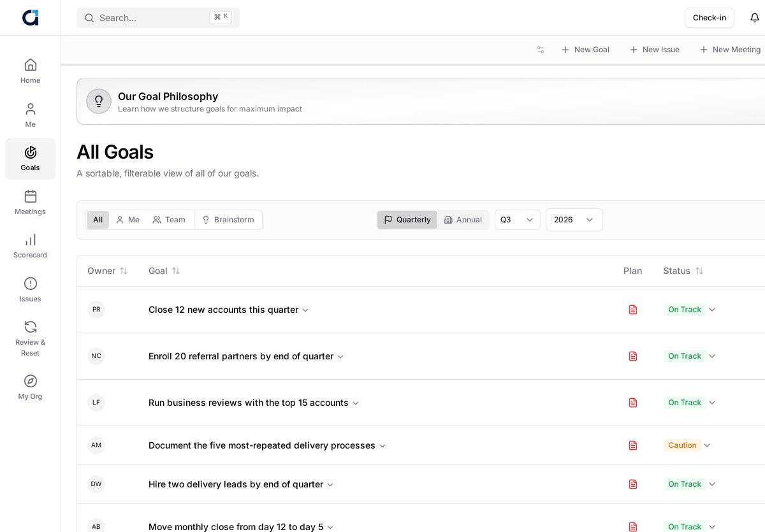Image resolution: width=765 pixels, height=532 pixels.
Task: Expand the Hire two delivery leads goal
Action: [330, 485]
